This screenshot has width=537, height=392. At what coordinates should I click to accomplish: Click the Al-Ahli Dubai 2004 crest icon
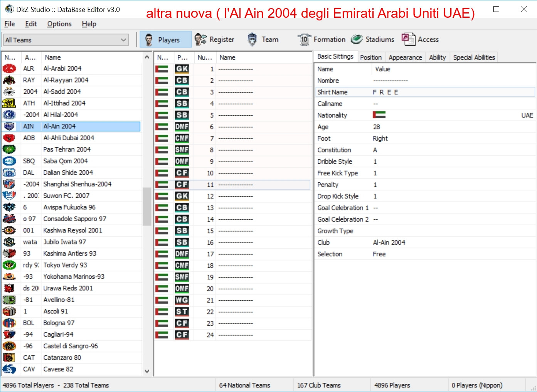click(9, 138)
